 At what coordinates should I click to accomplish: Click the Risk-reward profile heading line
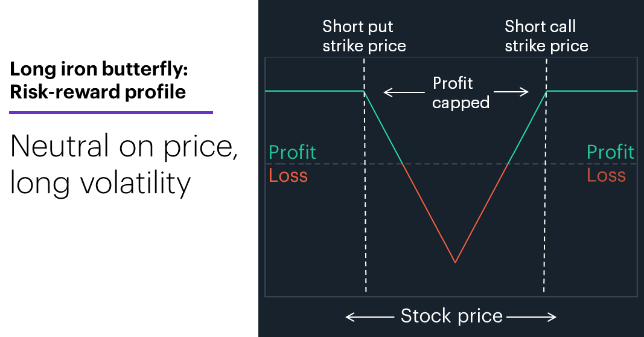(98, 92)
